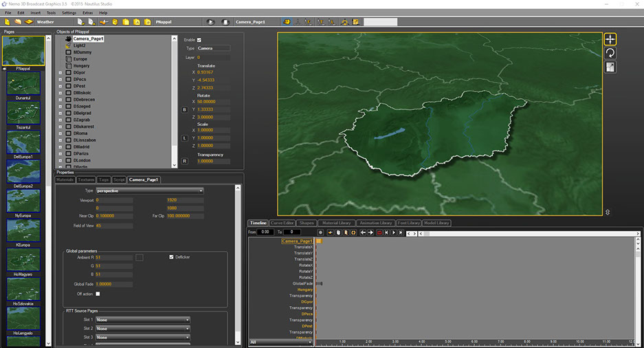Screen dimensions: 644x348
Task: Open the RTT Slot 1 dropdown
Action: [143, 320]
